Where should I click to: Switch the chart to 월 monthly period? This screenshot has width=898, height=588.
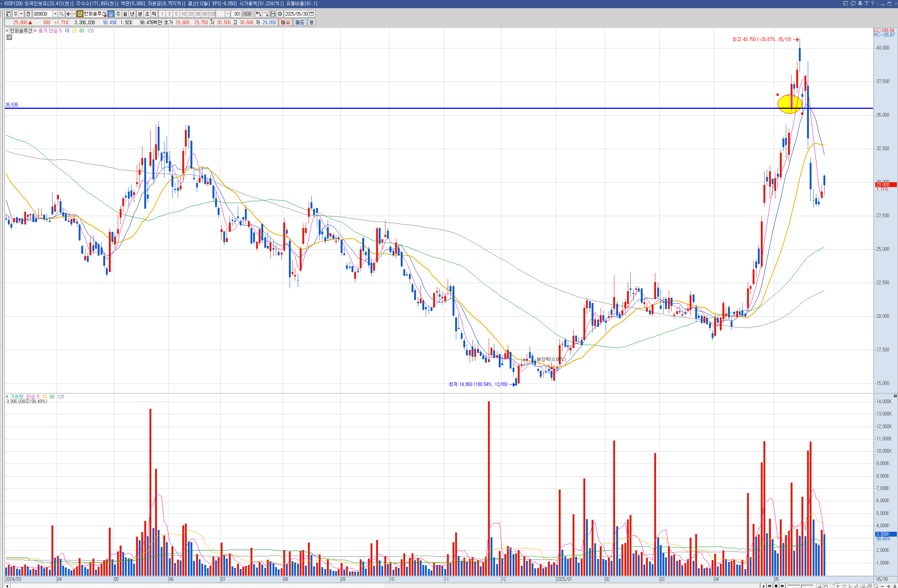(125, 14)
